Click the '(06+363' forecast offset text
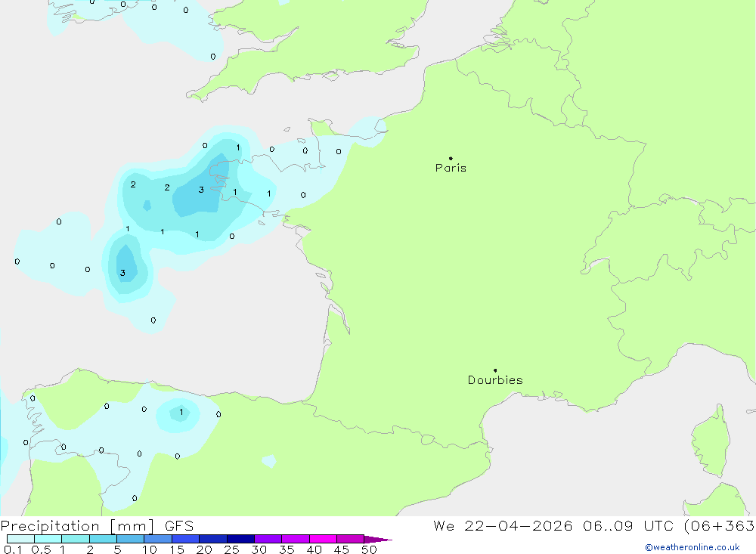Screen dimensions: 756x554 [719, 526]
